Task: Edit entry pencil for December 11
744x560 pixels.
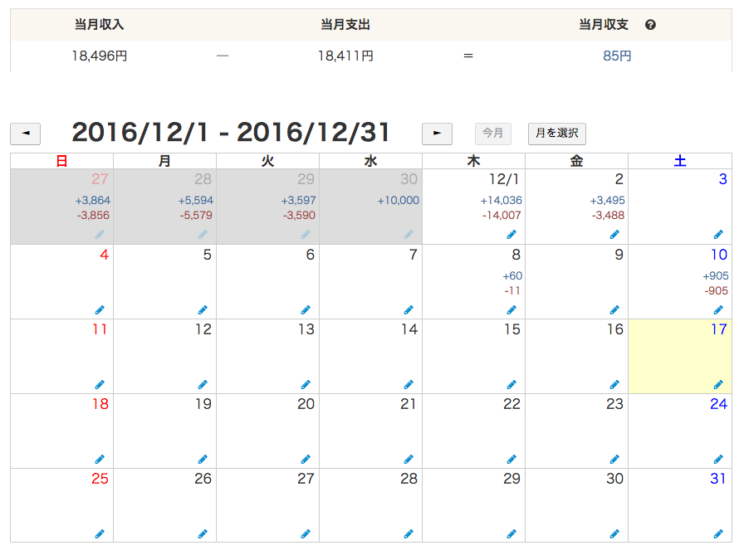Action: point(100,385)
